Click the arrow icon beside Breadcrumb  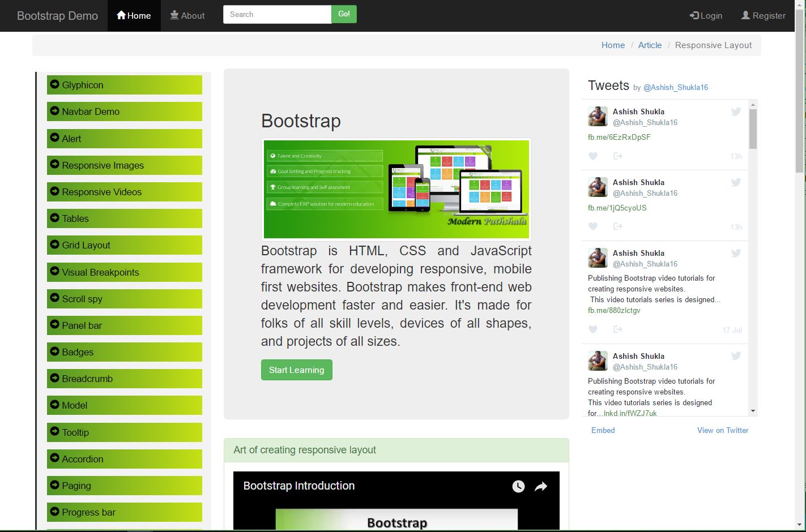(55, 378)
